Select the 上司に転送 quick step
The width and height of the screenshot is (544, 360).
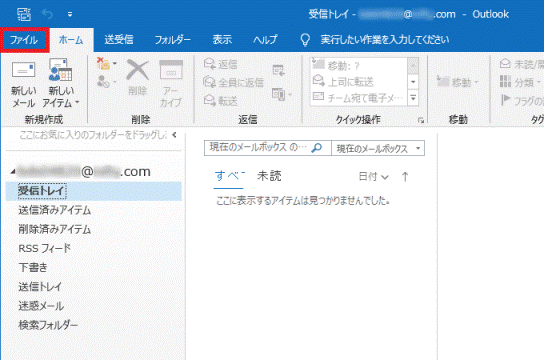359,82
